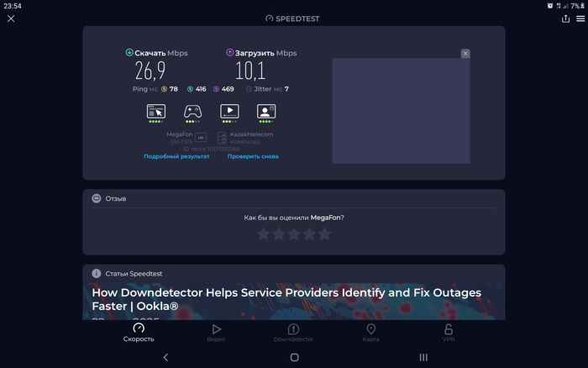Open Подробный результат link
The image size is (588, 368).
pyautogui.click(x=176, y=156)
